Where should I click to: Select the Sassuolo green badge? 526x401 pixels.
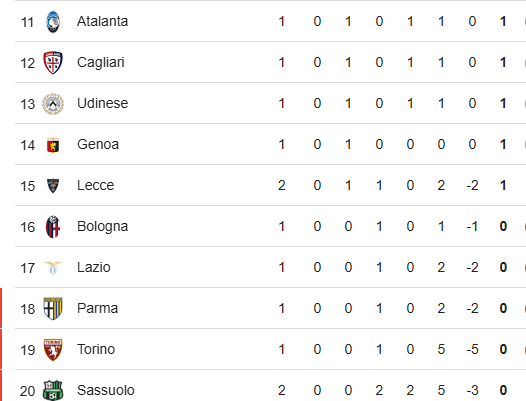(x=53, y=390)
